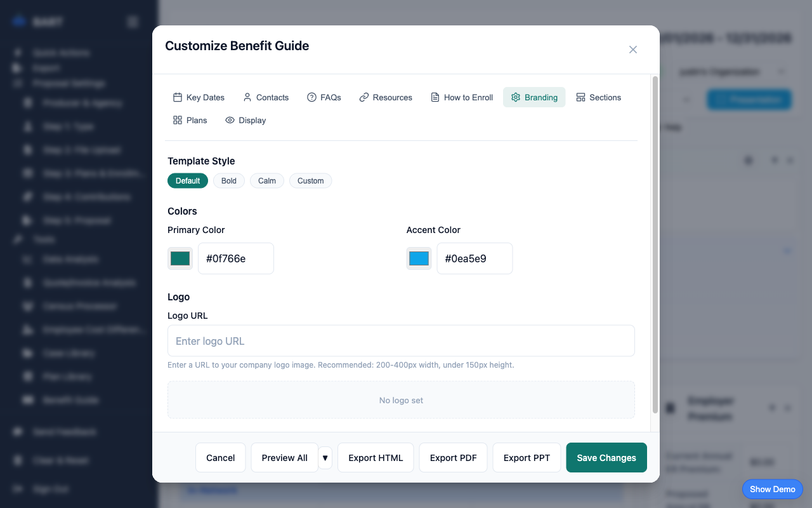Open the Primary Color swatch picker
The image size is (812, 508).
180,258
